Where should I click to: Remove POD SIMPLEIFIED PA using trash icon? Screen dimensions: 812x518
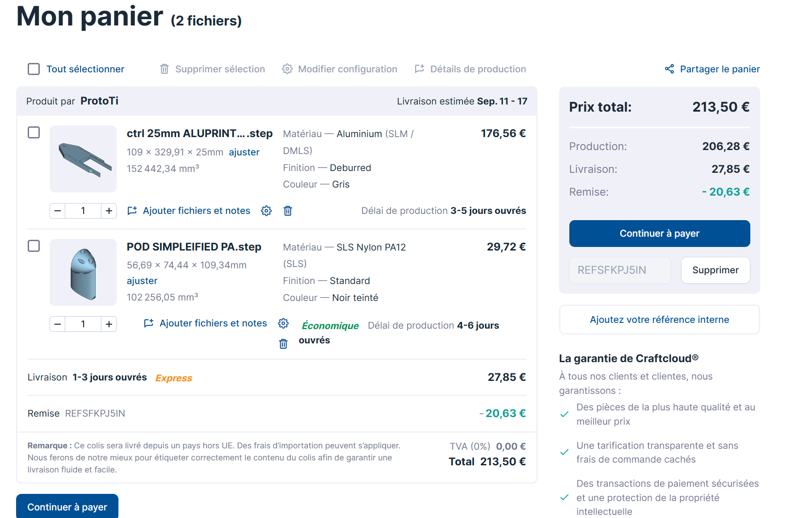(283, 344)
